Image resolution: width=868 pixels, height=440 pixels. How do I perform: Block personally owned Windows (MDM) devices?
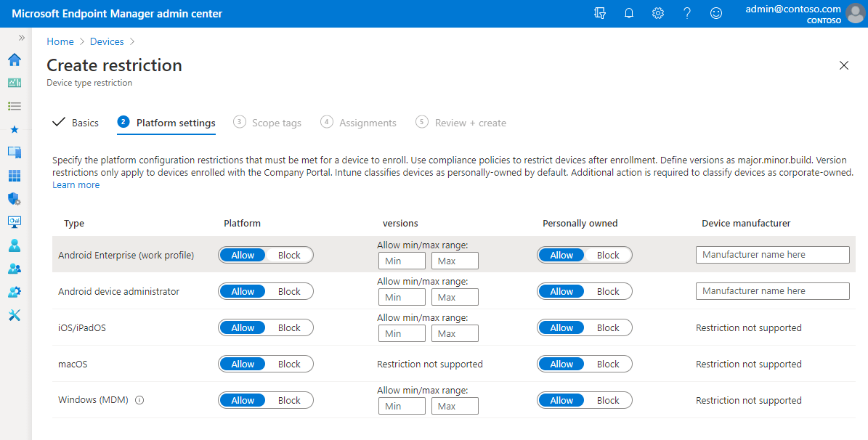pos(608,400)
